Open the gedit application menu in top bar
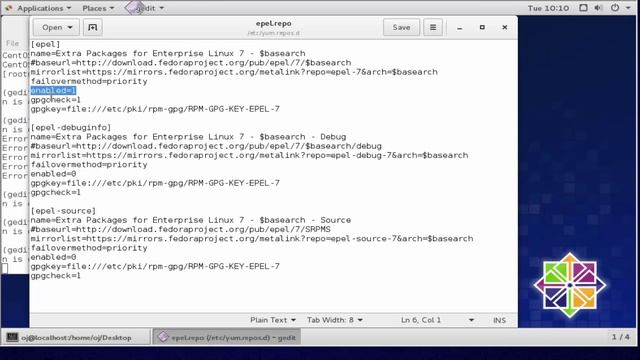 pos(145,8)
